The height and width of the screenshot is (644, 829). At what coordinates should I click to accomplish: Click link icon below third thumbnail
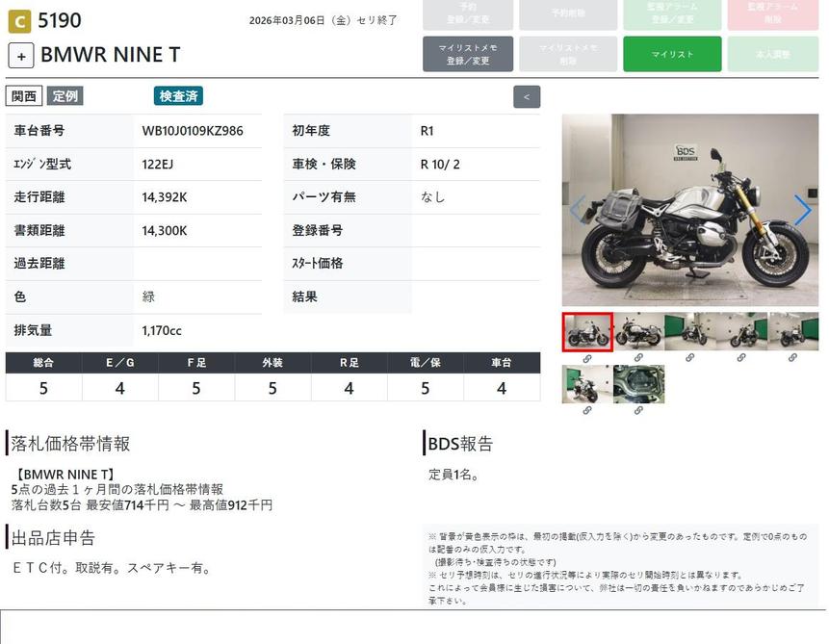(690, 358)
